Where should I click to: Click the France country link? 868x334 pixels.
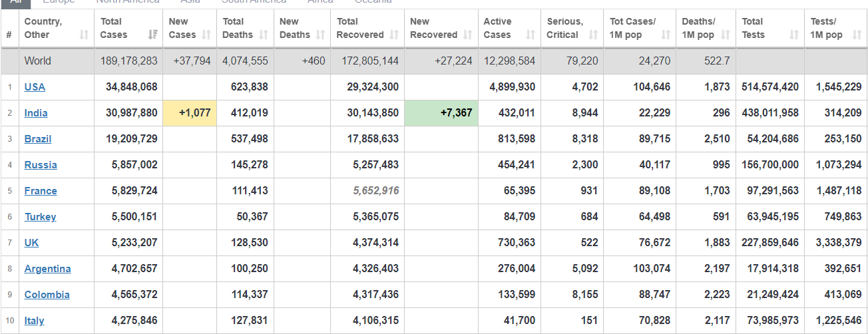click(x=41, y=190)
